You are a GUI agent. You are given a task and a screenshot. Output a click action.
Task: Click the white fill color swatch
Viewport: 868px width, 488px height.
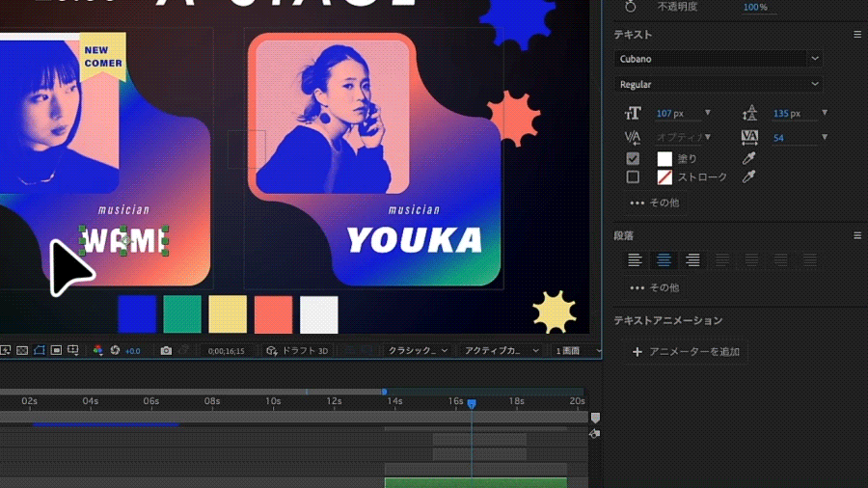(665, 159)
